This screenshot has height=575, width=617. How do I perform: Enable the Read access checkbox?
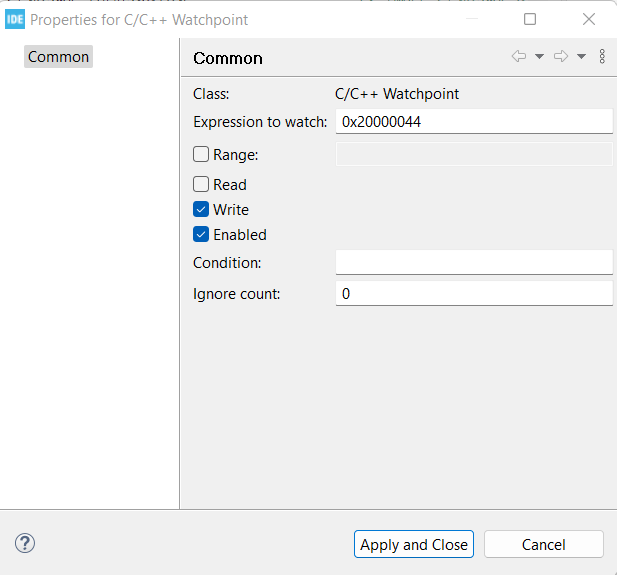click(x=201, y=184)
